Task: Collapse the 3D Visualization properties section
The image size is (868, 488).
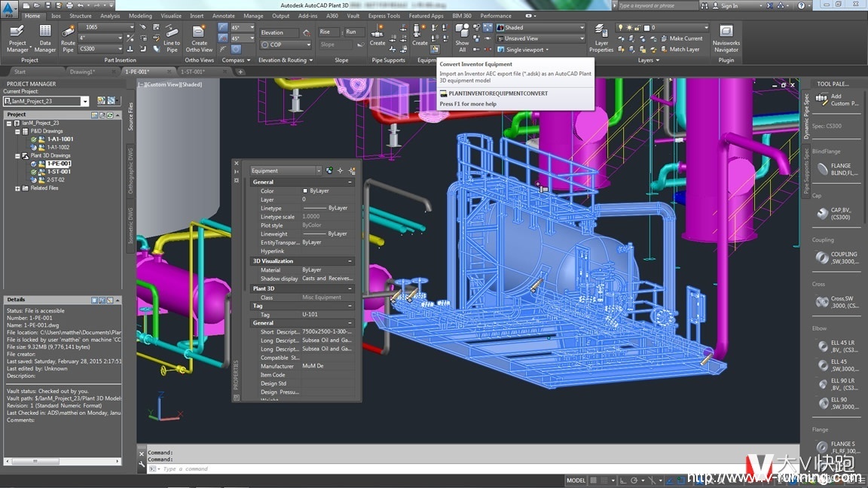Action: coord(350,261)
